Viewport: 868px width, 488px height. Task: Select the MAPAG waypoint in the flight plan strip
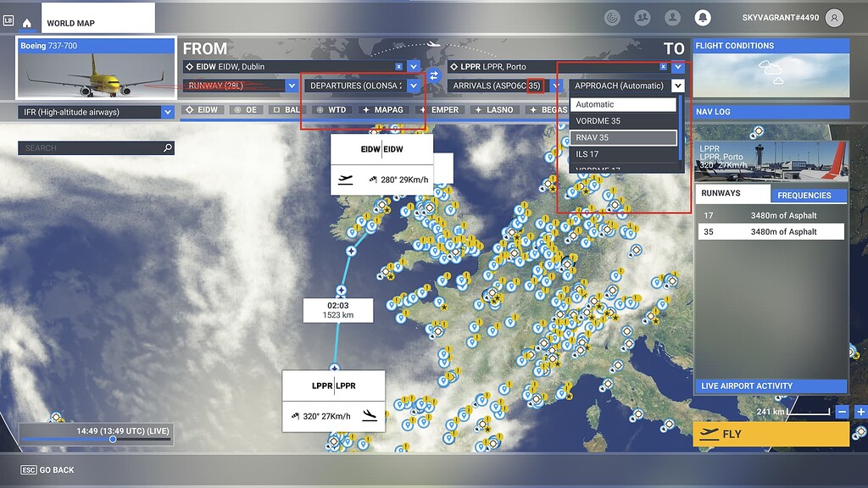pos(383,109)
